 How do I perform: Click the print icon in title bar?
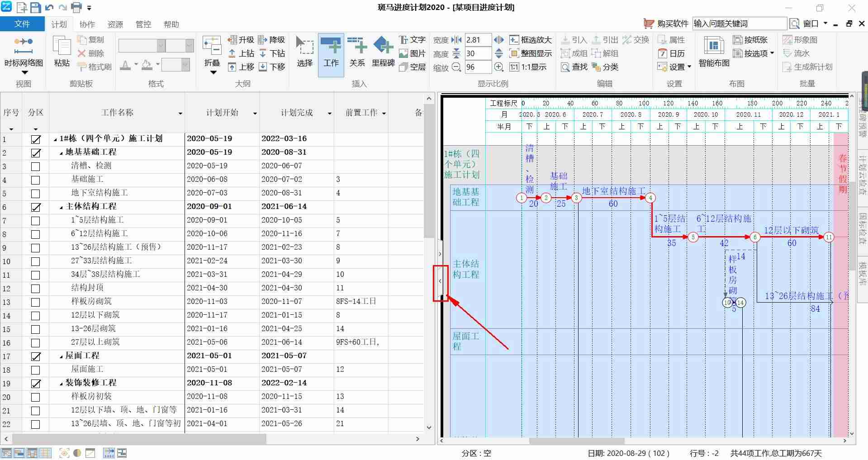click(x=76, y=7)
